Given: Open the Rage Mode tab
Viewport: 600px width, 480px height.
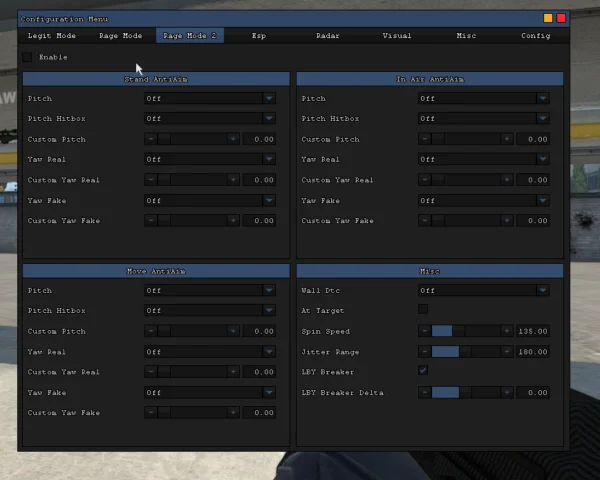Looking at the screenshot, I should click(121, 36).
